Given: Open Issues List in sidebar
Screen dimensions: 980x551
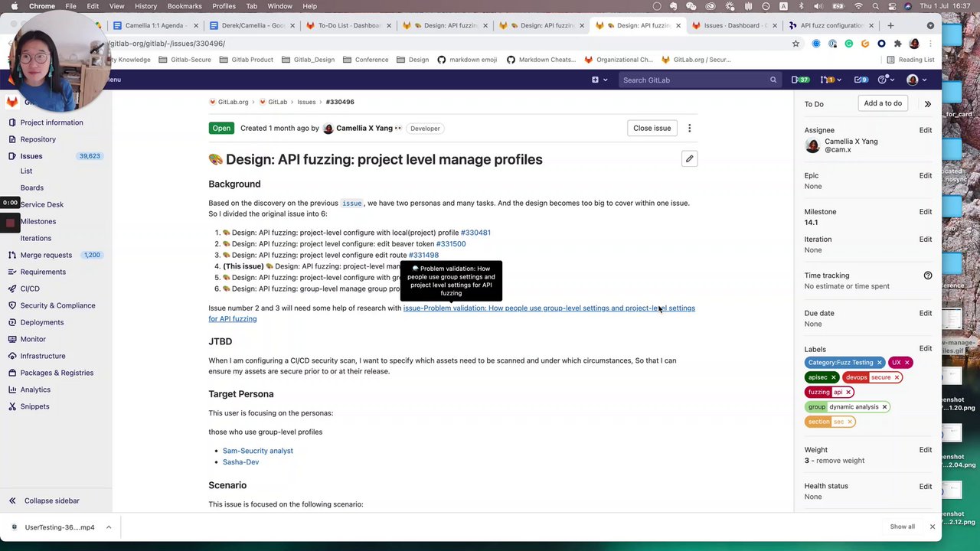Looking at the screenshot, I should [26, 171].
